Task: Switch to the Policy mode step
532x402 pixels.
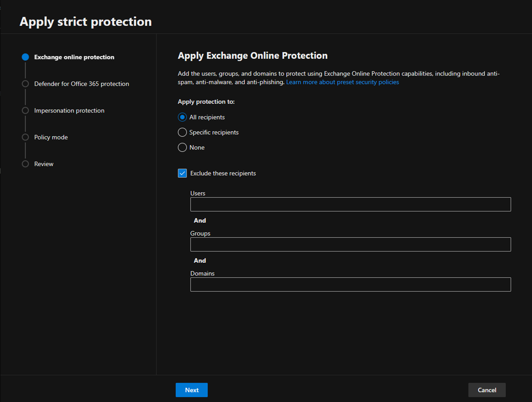Action: point(51,137)
